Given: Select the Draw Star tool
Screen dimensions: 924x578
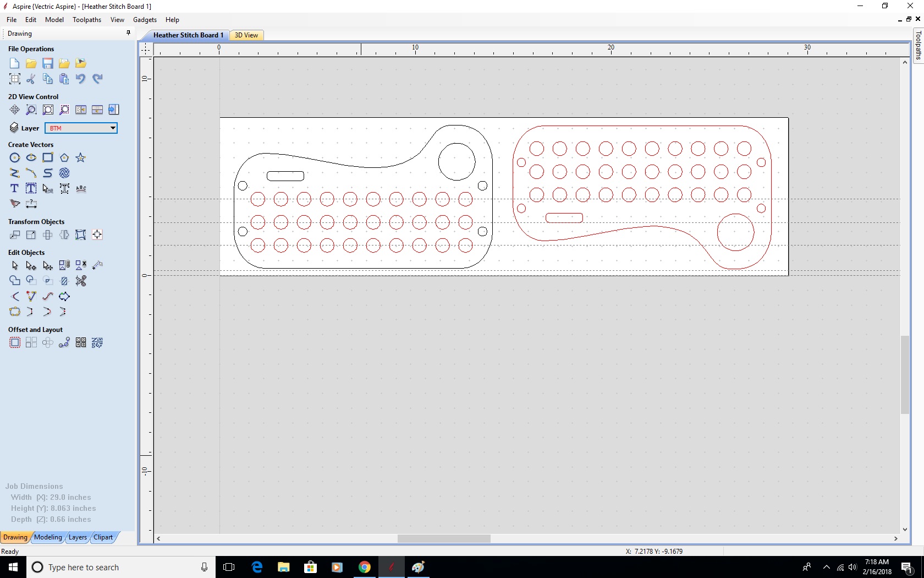Looking at the screenshot, I should point(81,157).
